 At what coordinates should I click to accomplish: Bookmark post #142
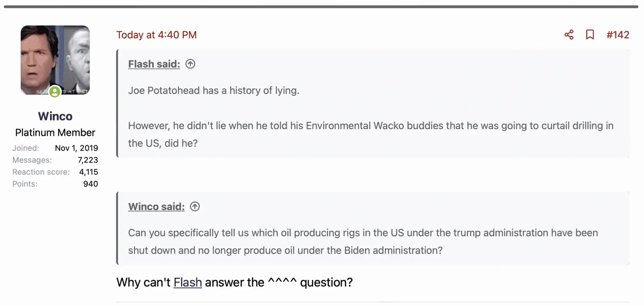590,35
